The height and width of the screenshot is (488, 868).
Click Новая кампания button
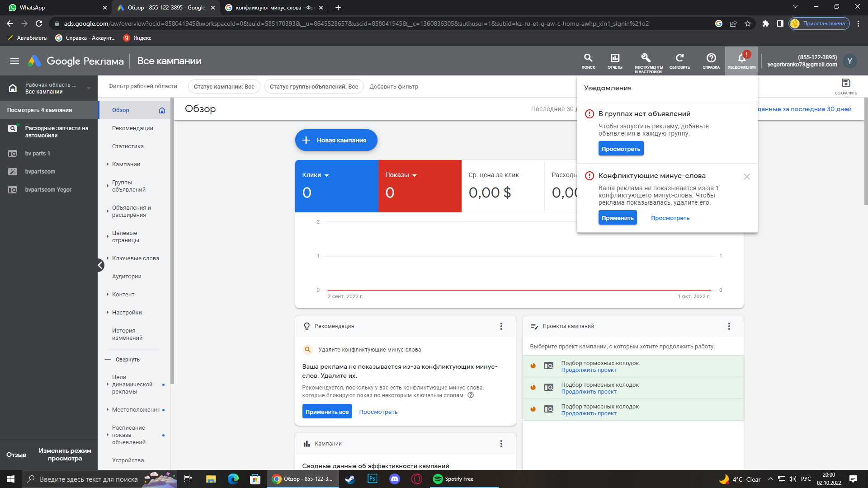tap(336, 140)
